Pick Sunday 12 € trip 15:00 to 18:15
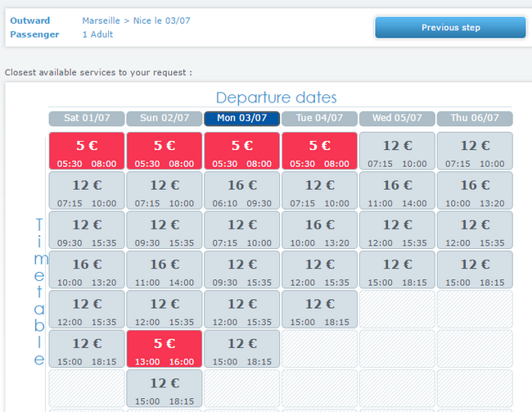 165,388
